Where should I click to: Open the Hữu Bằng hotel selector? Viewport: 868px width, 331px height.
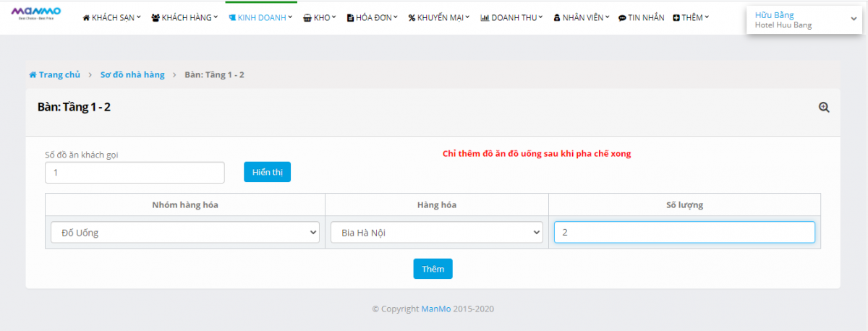[x=803, y=20]
